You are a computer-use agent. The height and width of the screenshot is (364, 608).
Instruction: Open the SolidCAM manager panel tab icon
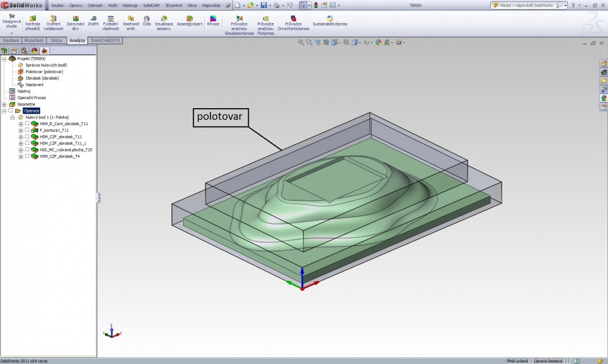(44, 51)
